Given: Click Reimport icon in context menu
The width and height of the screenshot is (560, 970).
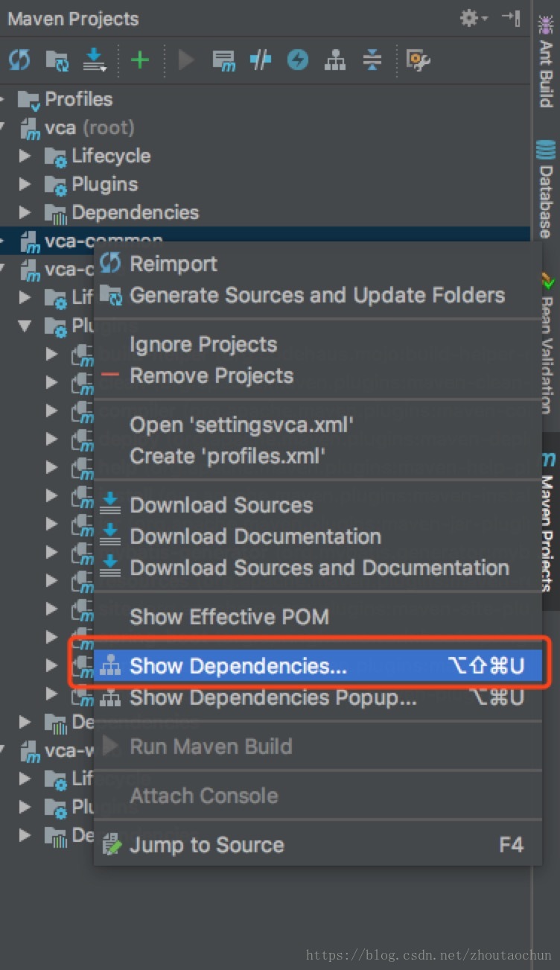Looking at the screenshot, I should click(110, 263).
